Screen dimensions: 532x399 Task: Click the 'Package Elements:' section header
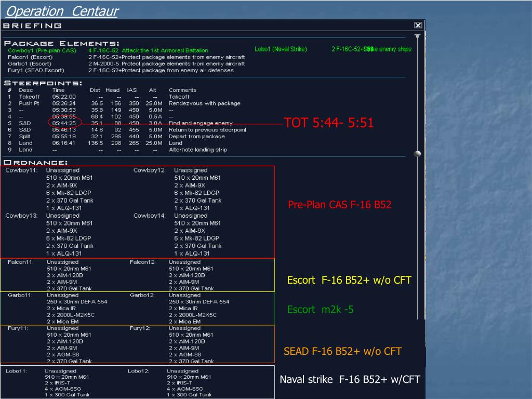61,43
